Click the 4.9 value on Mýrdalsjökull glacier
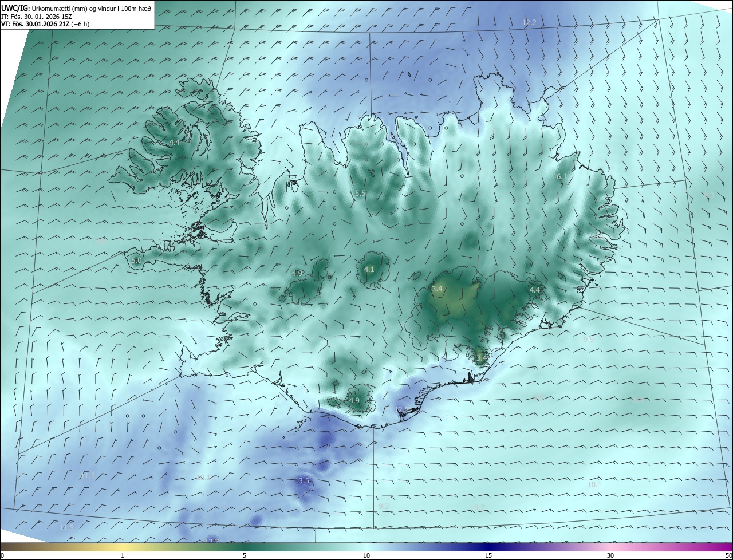The width and height of the screenshot is (733, 560). 354,401
